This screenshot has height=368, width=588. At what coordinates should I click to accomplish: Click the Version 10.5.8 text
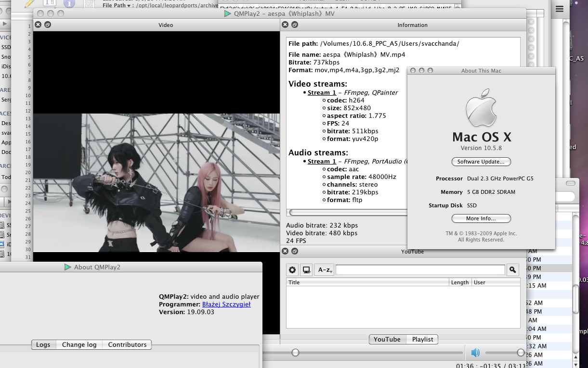481,148
